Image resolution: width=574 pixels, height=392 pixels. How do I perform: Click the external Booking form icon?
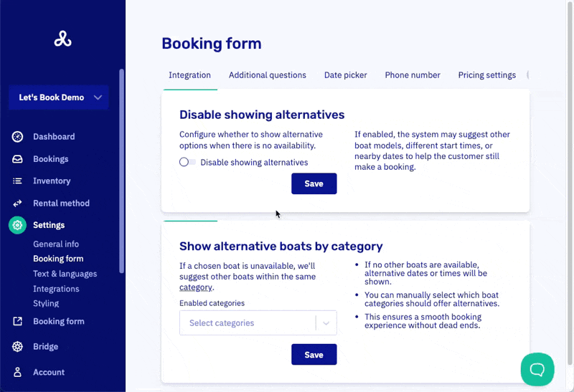click(x=18, y=322)
